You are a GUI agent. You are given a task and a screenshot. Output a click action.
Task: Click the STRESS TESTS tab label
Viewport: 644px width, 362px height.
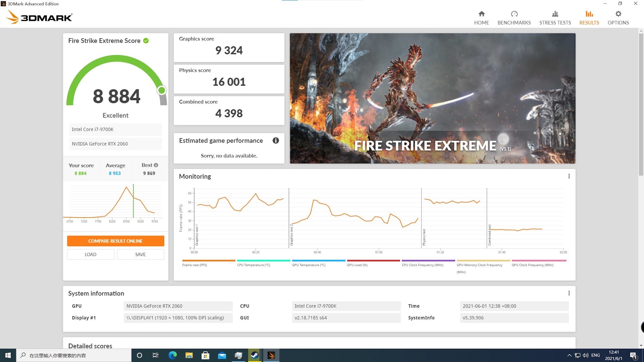555,23
